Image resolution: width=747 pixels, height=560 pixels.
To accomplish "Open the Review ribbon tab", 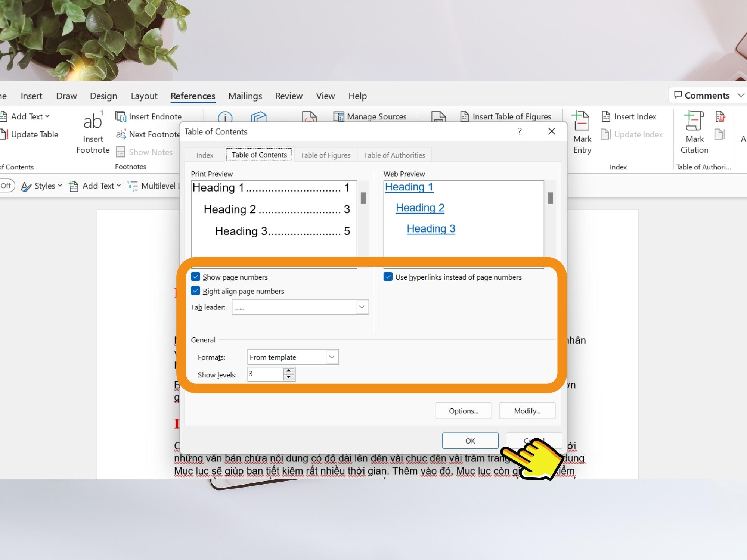I will pos(289,96).
